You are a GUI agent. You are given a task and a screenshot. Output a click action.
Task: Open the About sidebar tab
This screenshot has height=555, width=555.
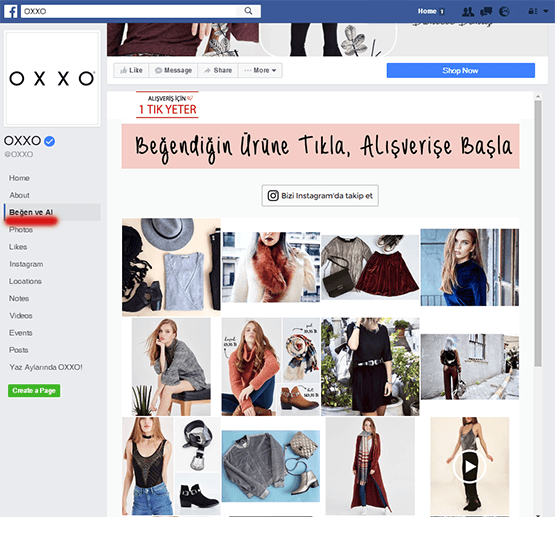point(19,195)
